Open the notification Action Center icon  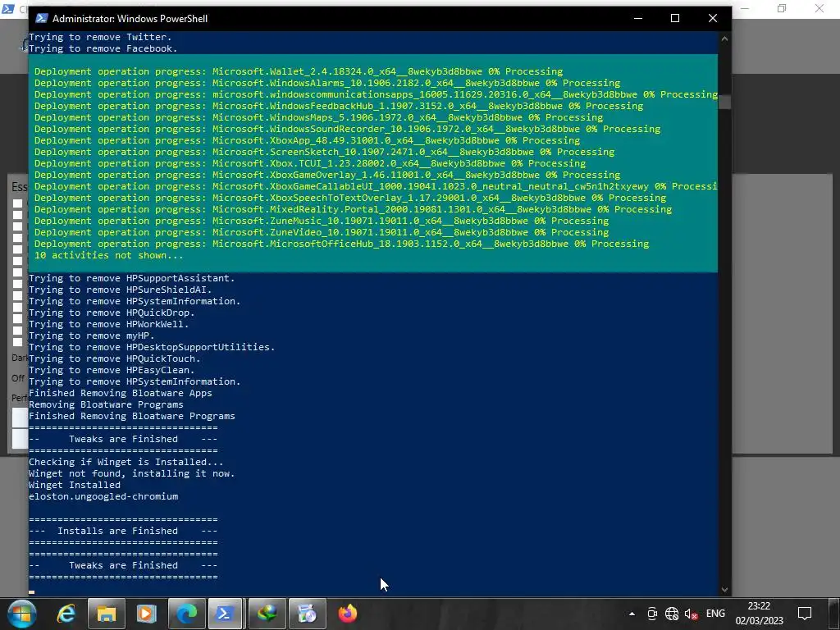[805, 614]
